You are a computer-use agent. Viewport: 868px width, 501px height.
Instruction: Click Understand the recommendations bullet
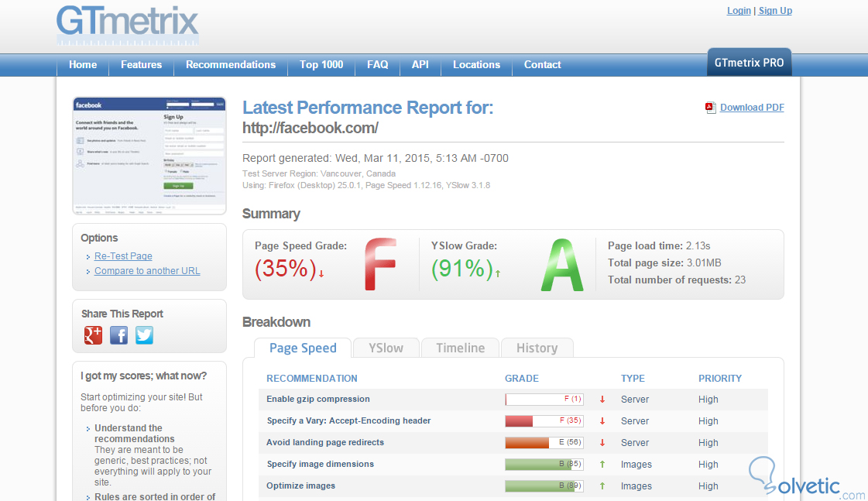[x=135, y=434]
